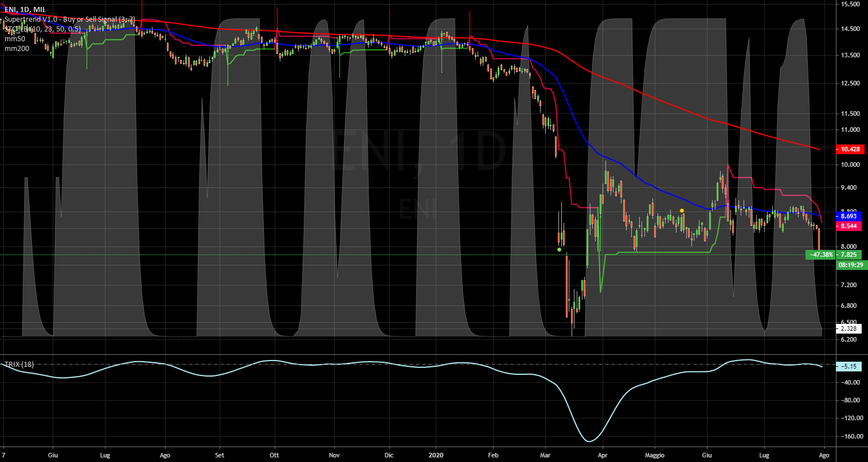868x462 pixels.
Task: Select the Supertrend V1.0 Buy or Sell Signal legend
Action: click(x=69, y=19)
